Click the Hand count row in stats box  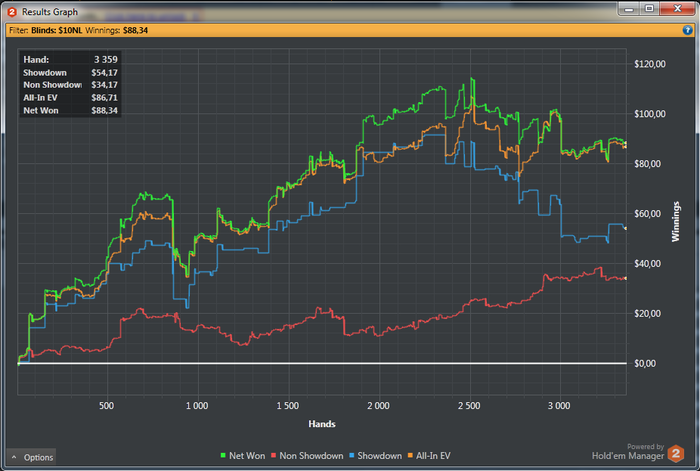[x=70, y=60]
